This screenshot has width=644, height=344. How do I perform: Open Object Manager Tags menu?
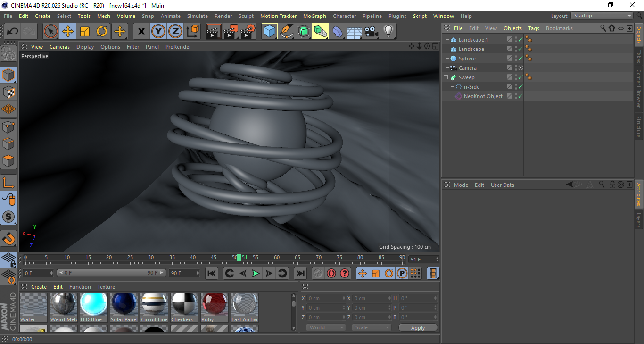click(534, 28)
